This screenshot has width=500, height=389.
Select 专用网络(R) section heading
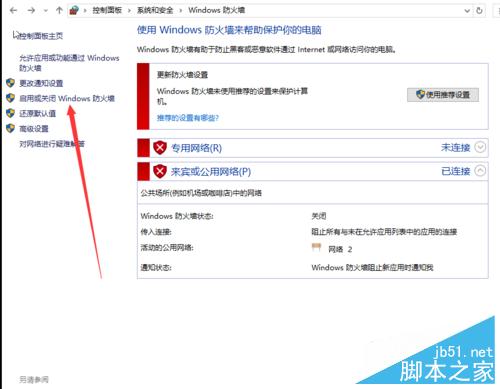pos(196,148)
